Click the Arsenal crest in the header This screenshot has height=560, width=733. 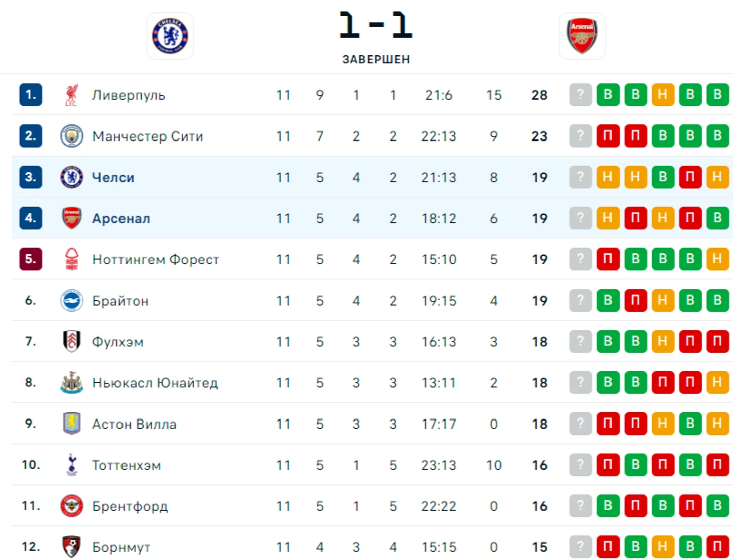point(582,36)
